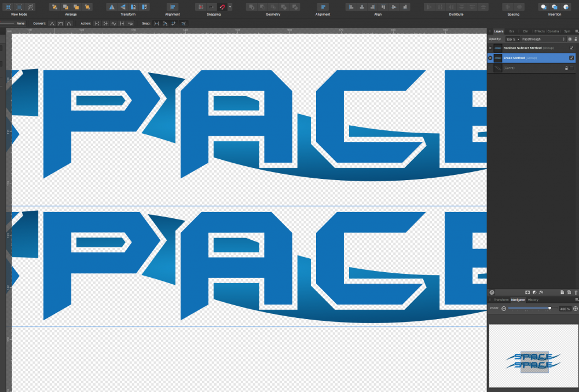Flip the selection vertically
Image resolution: width=579 pixels, height=392 pixels.
[x=123, y=7]
